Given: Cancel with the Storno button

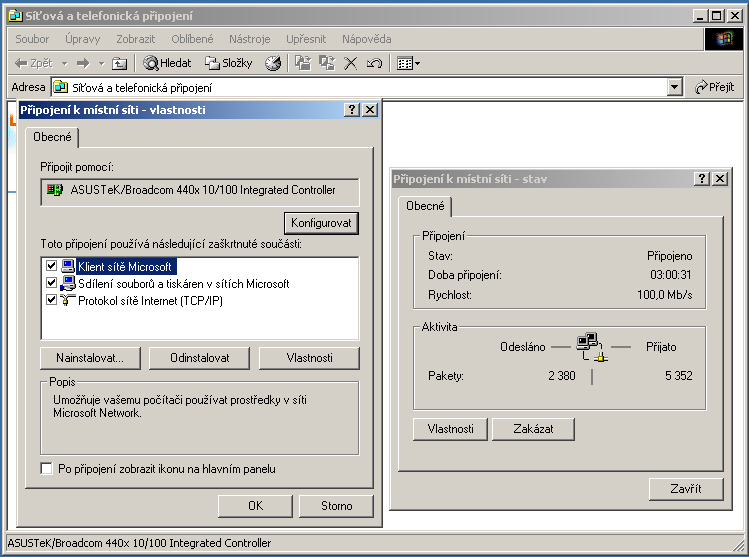Looking at the screenshot, I should [x=336, y=506].
